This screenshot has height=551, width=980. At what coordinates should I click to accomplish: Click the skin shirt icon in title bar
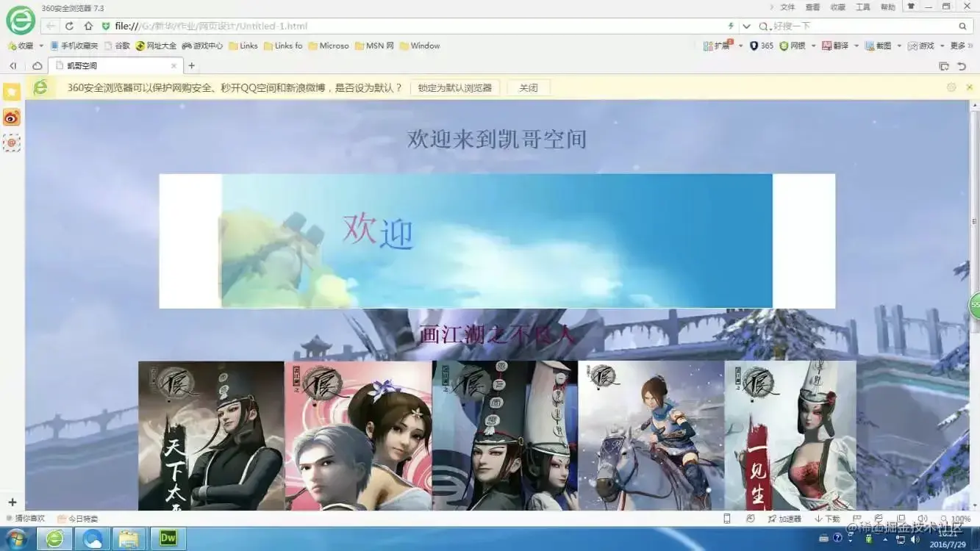[x=912, y=7]
